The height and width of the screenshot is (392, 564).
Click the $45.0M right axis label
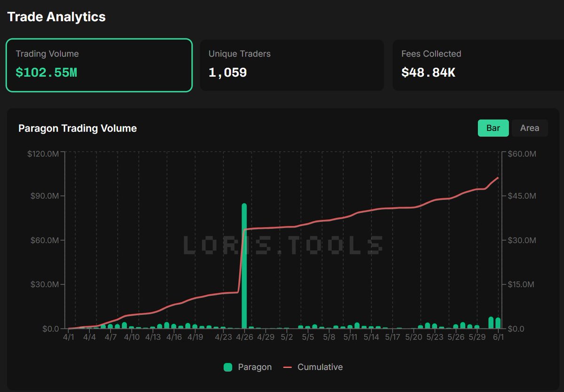click(521, 196)
